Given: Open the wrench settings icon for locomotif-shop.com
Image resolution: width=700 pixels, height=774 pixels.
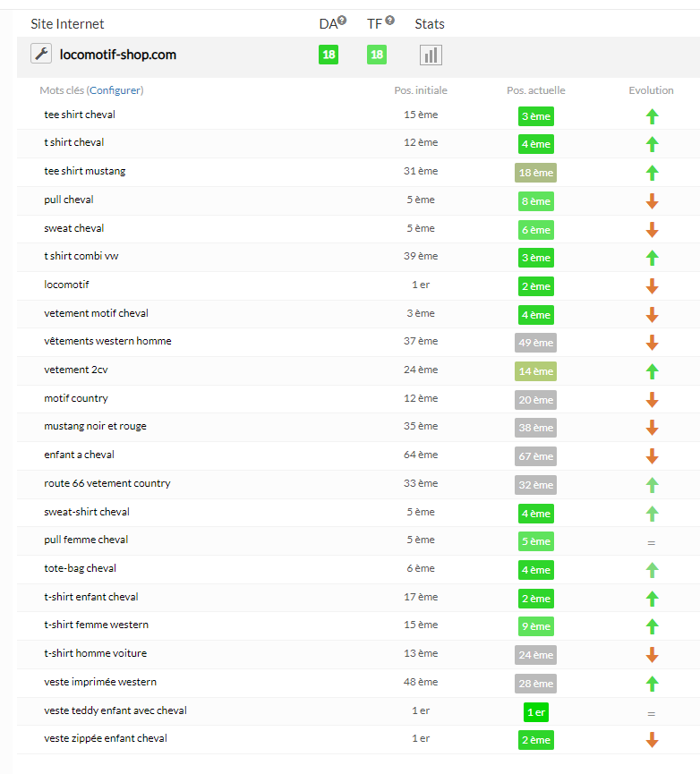Looking at the screenshot, I should tap(41, 54).
